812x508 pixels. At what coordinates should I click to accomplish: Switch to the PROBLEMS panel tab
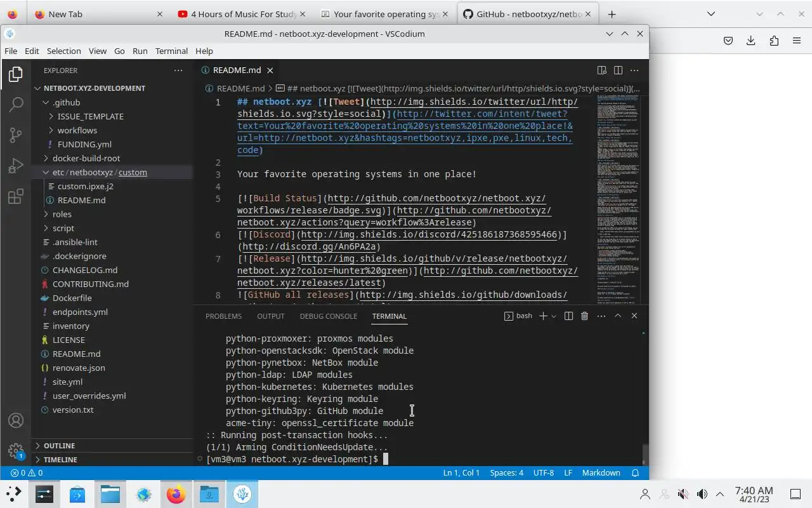(x=223, y=316)
